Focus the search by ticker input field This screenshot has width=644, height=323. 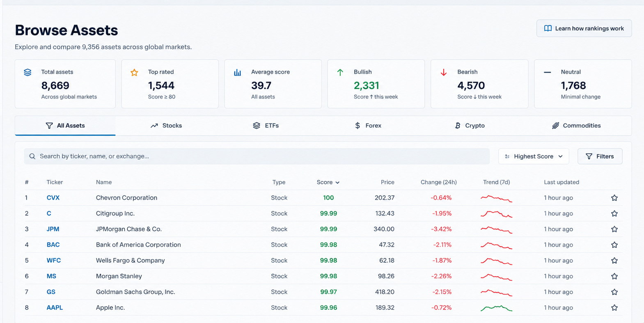(257, 156)
